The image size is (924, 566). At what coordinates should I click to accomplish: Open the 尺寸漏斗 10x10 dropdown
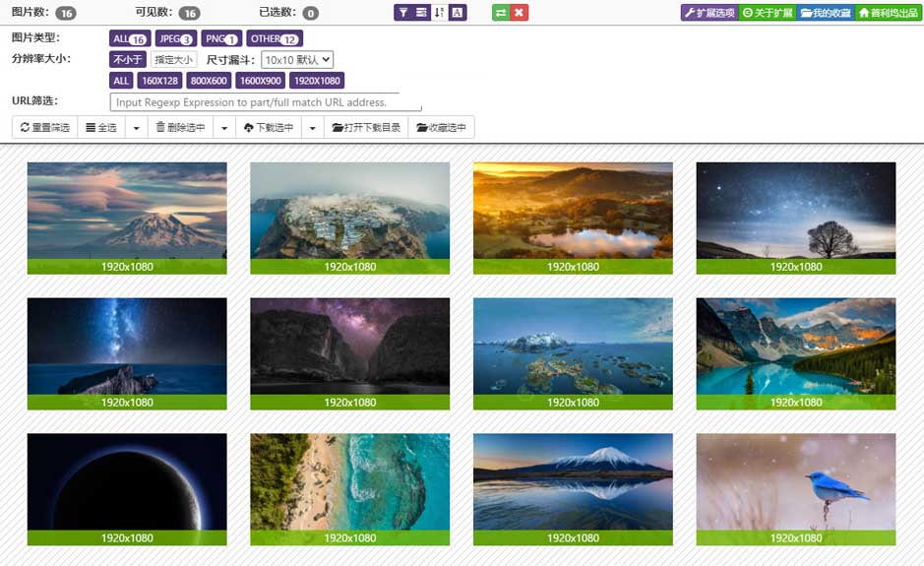[297, 59]
